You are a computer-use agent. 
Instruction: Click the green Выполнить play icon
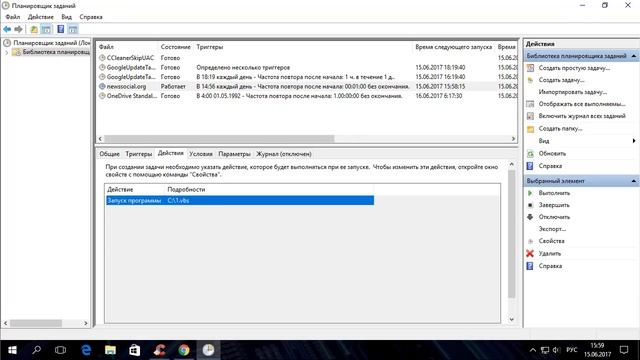[530, 193]
